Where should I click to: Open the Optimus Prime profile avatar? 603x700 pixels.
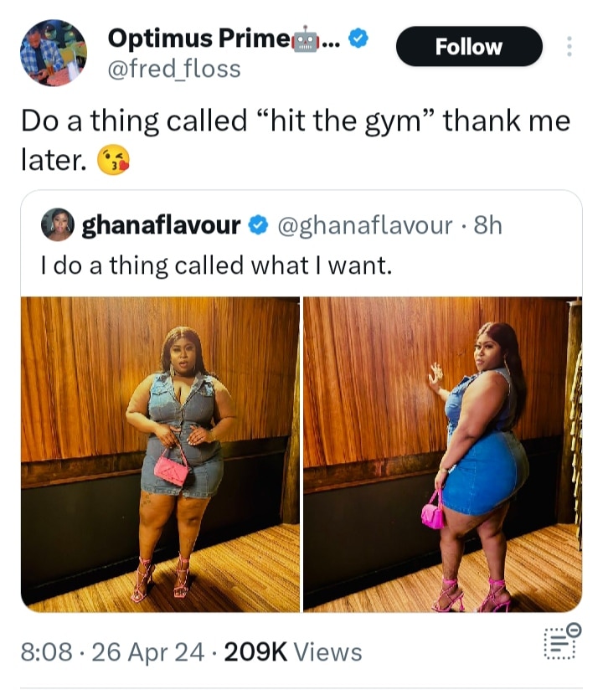(x=53, y=53)
